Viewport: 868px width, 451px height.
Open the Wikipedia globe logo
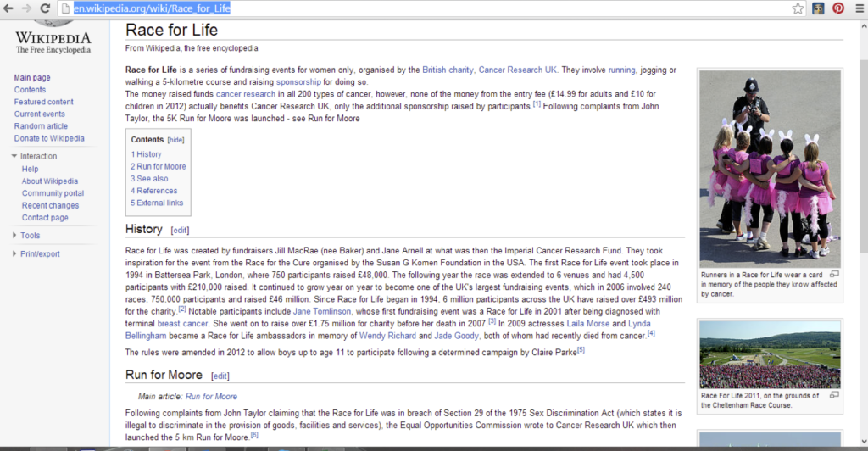53,24
